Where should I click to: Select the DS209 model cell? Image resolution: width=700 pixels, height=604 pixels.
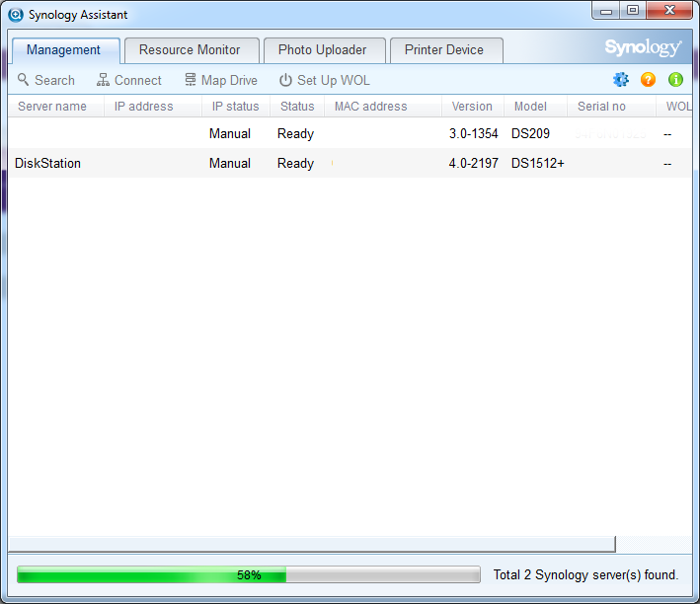pyautogui.click(x=530, y=134)
